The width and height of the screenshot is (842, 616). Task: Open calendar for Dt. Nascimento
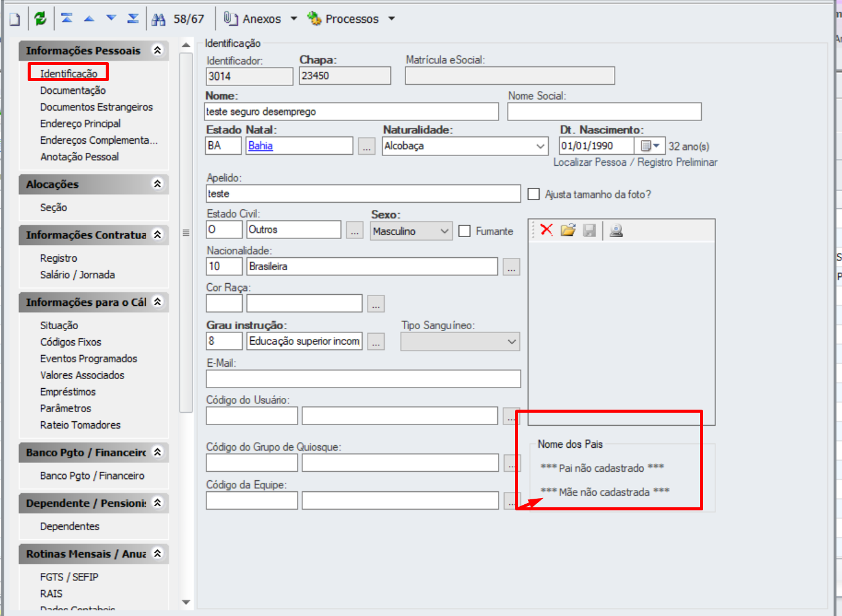650,146
